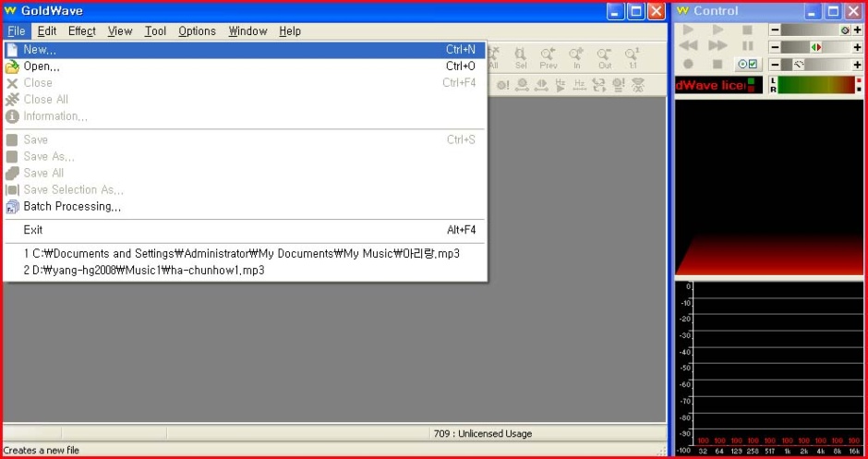Click the zoom In magnifier icon

pos(577,58)
